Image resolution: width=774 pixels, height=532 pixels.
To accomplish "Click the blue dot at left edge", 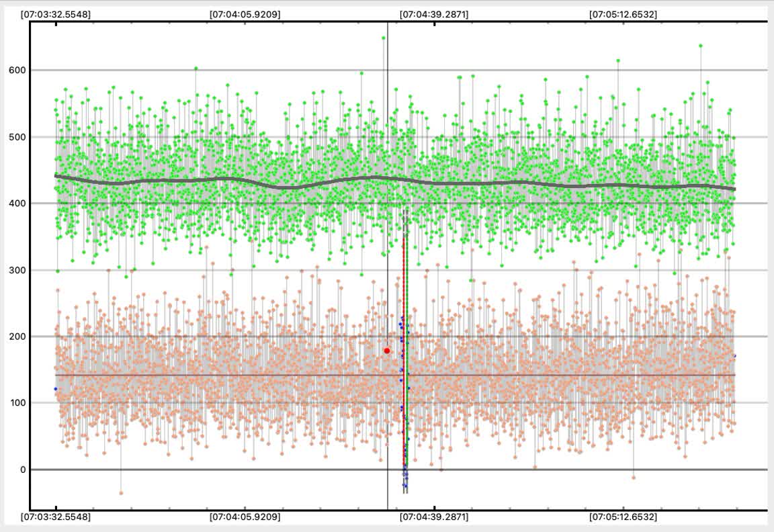I will (56, 389).
